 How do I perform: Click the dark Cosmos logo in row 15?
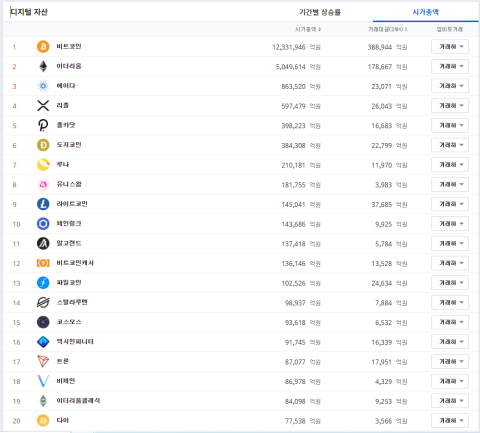pyautogui.click(x=43, y=322)
